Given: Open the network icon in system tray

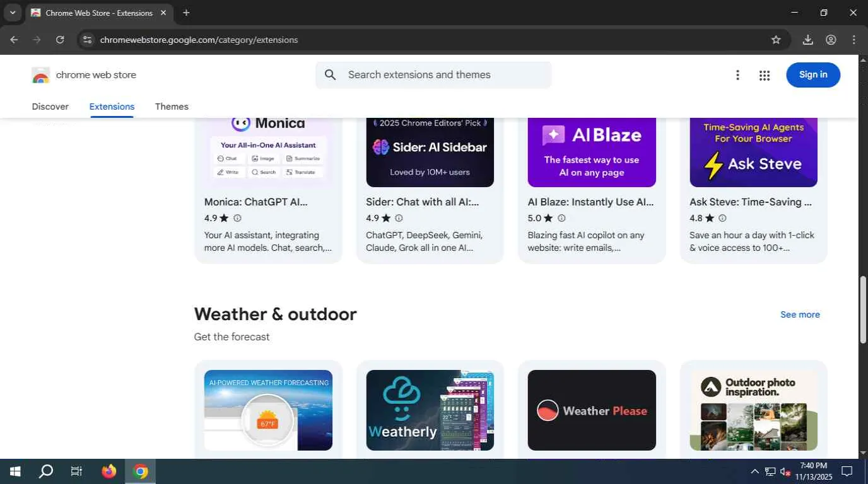Looking at the screenshot, I should [770, 471].
